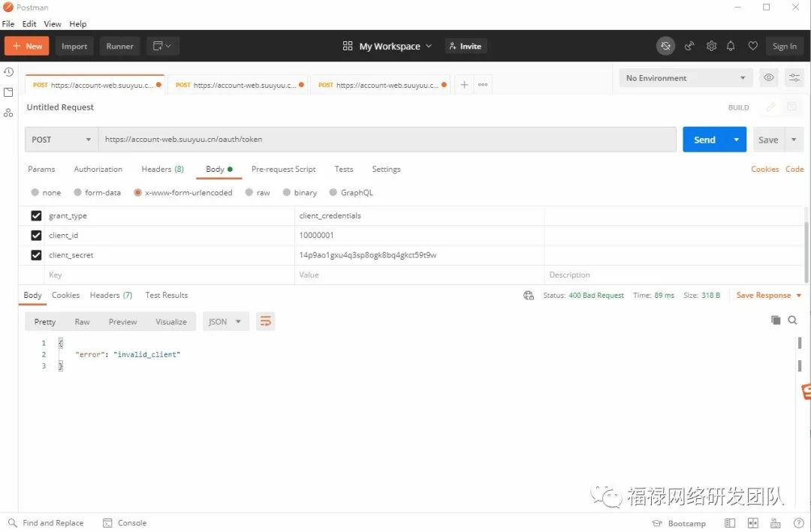This screenshot has width=811, height=532.
Task: Switch to the Params tab
Action: [41, 169]
